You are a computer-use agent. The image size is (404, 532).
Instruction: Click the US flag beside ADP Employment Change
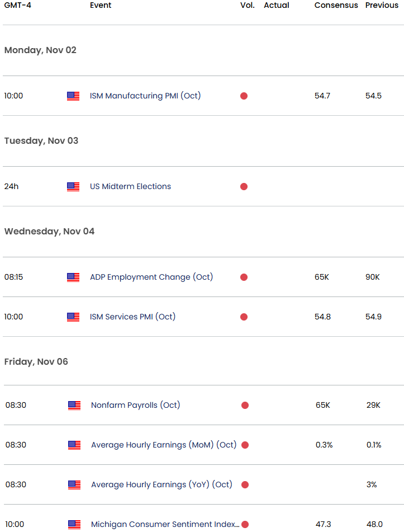coord(73,277)
